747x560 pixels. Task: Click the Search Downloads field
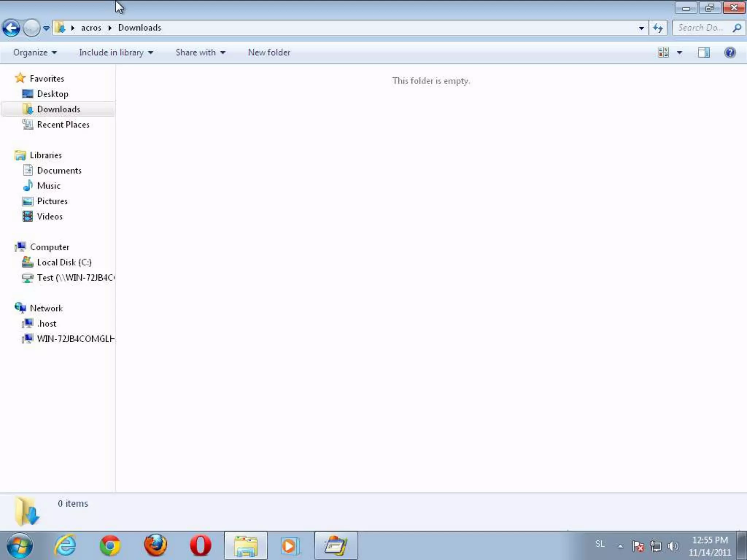tap(700, 28)
